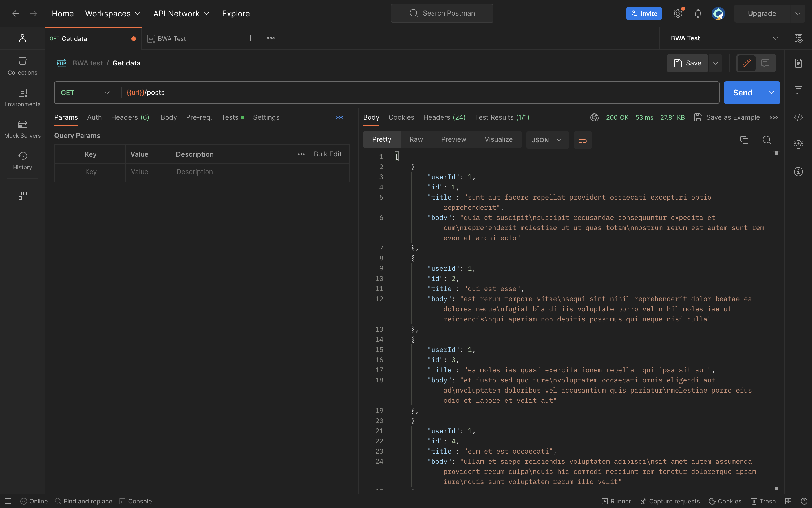Open the help icon in status bar
Image resolution: width=812 pixels, height=508 pixels.
[804, 501]
